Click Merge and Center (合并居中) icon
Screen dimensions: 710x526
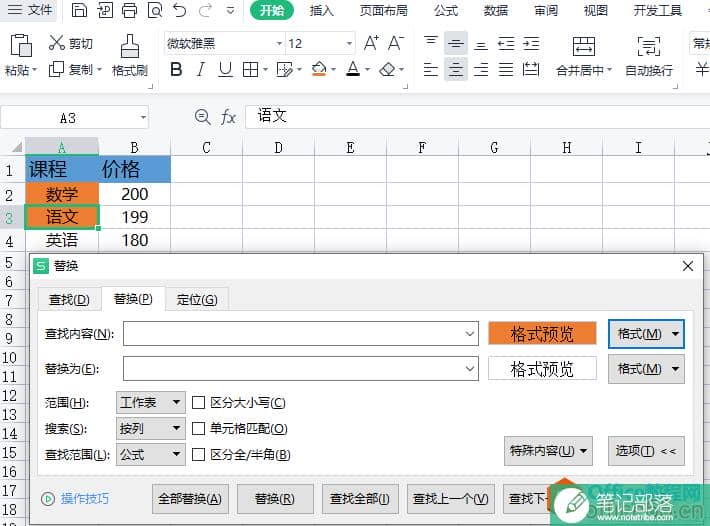(x=584, y=46)
